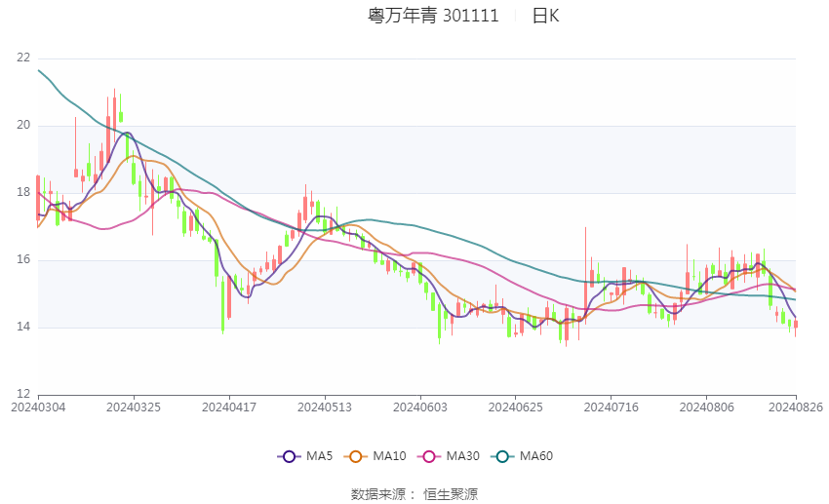This screenshot has width=829, height=504.
Task: Click the 20240417 x-axis date label
Action: pos(229,407)
